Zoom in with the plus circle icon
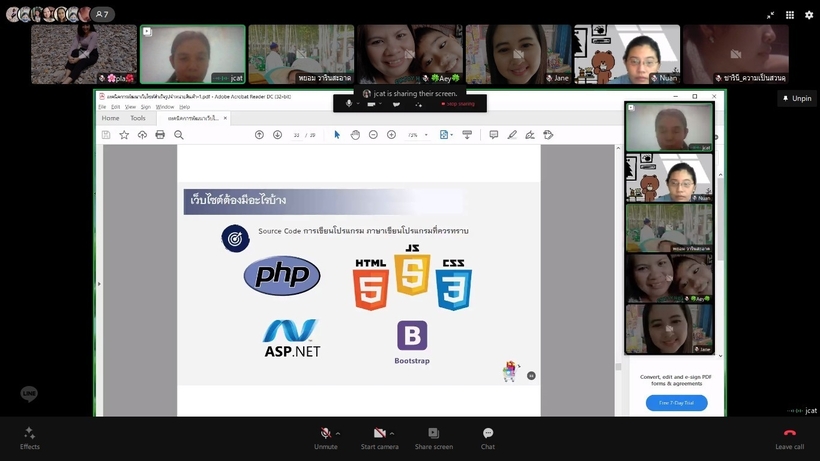Screen dimensions: 820x461 click(x=391, y=135)
